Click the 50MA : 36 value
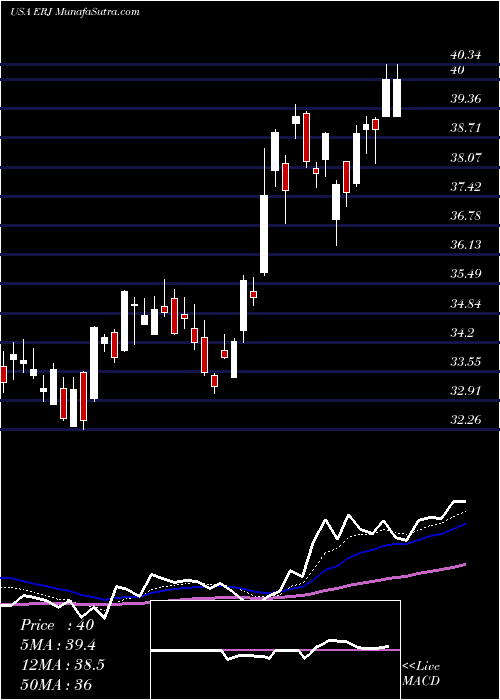 56,684
